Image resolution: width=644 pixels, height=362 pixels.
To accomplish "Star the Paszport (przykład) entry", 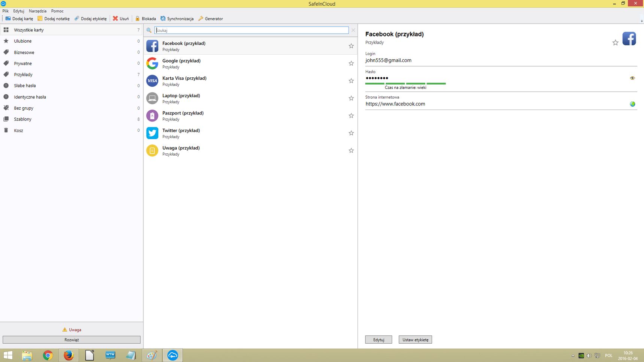I will click(x=351, y=116).
